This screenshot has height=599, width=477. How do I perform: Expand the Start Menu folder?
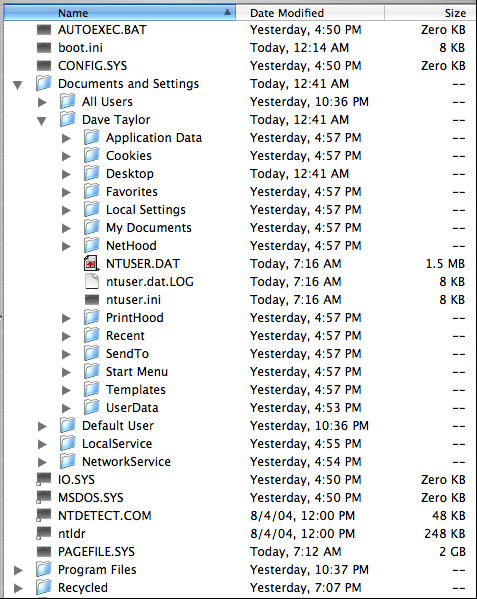coord(66,372)
